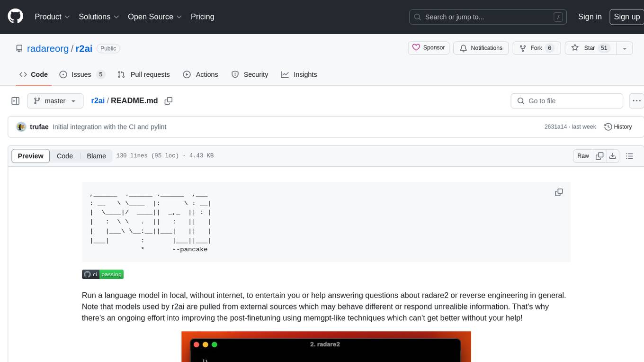Download the raw file
The width and height of the screenshot is (644, 362).
pyautogui.click(x=612, y=156)
